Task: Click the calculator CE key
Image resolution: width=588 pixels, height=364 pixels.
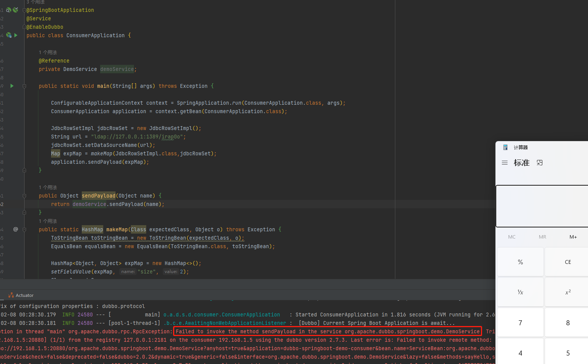Action: coord(567,262)
